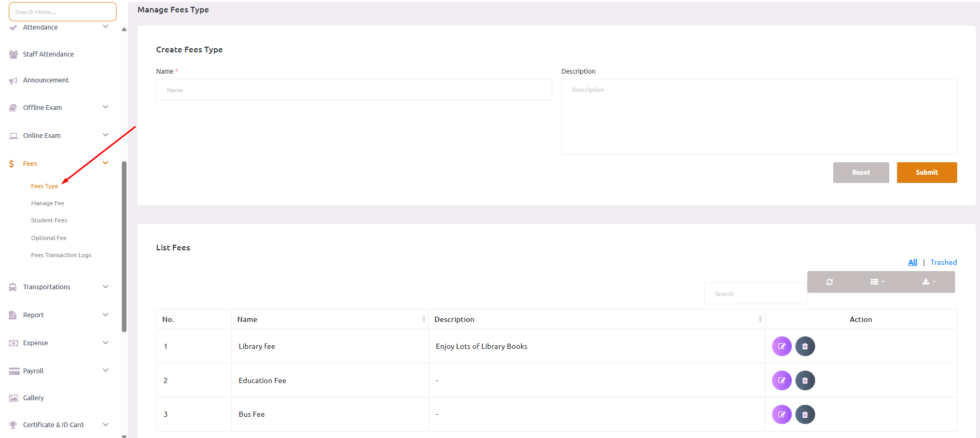This screenshot has height=438, width=980.
Task: Delete the Education Fee row via trash icon
Action: tap(805, 380)
